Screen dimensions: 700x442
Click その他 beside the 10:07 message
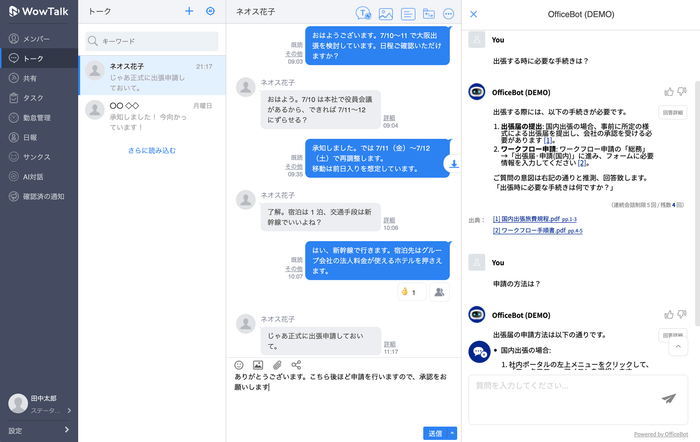click(x=294, y=269)
